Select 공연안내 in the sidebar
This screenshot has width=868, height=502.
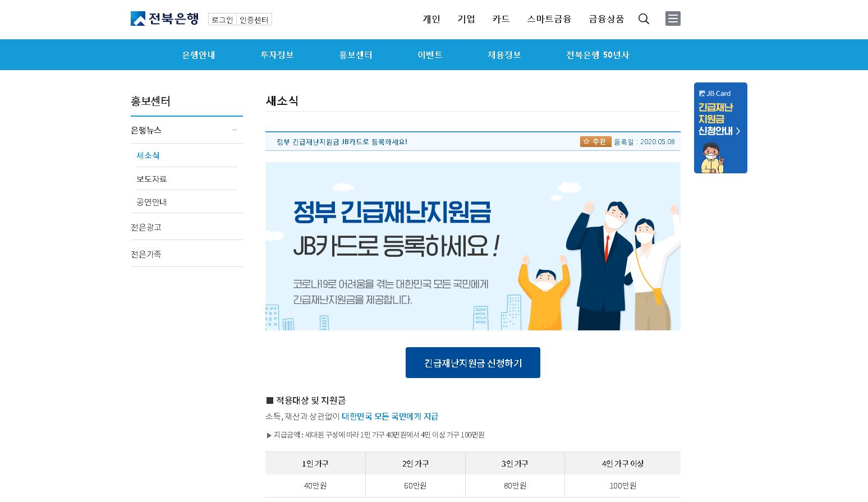[151, 202]
